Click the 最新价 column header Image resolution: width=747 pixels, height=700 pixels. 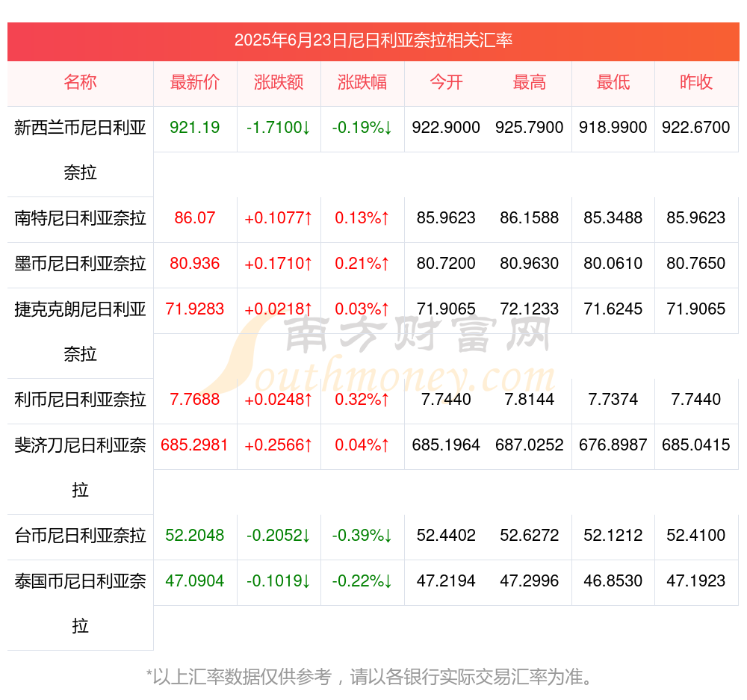195,82
